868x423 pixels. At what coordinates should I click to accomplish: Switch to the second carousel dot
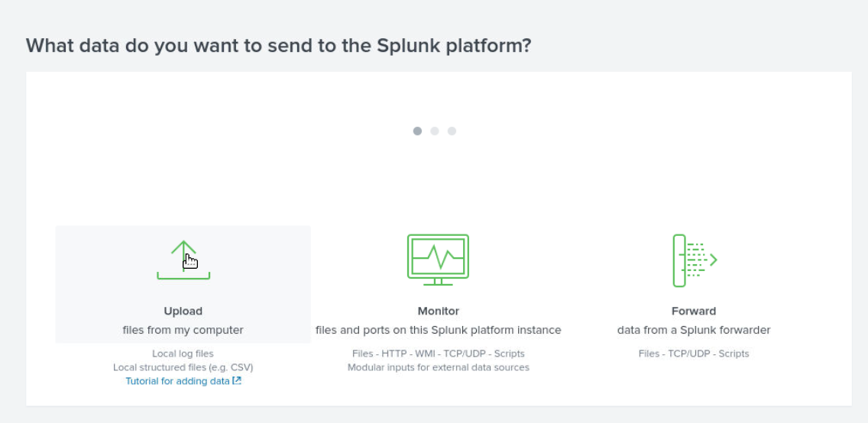click(x=435, y=131)
